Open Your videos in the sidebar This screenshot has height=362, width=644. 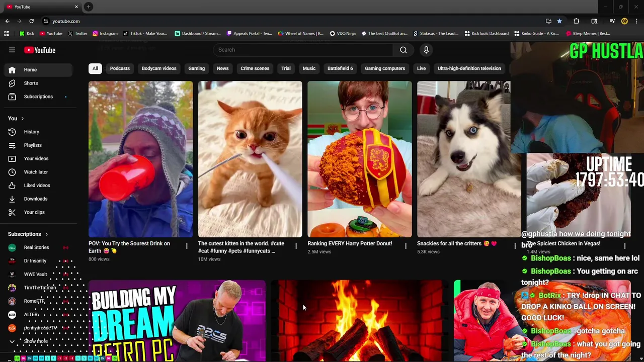(38, 158)
